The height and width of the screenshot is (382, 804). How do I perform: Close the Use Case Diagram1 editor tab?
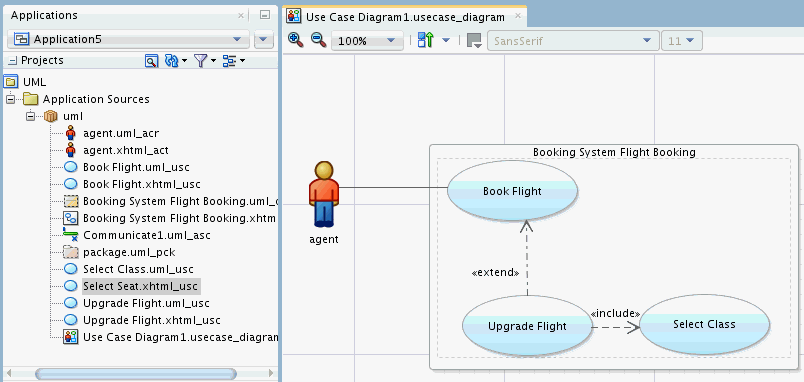518,16
